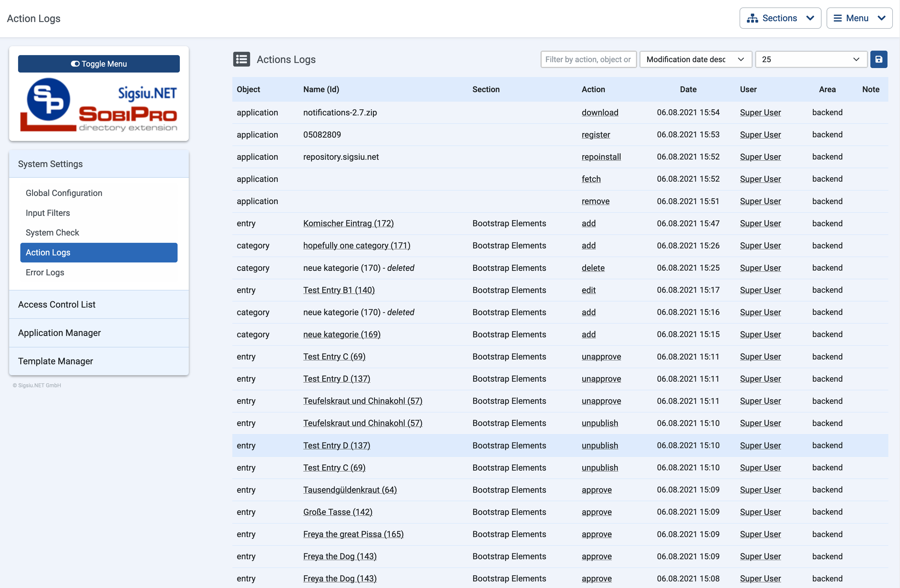Collapse the System Settings panel
Screen dimensions: 900x588
pyautogui.click(x=99, y=164)
